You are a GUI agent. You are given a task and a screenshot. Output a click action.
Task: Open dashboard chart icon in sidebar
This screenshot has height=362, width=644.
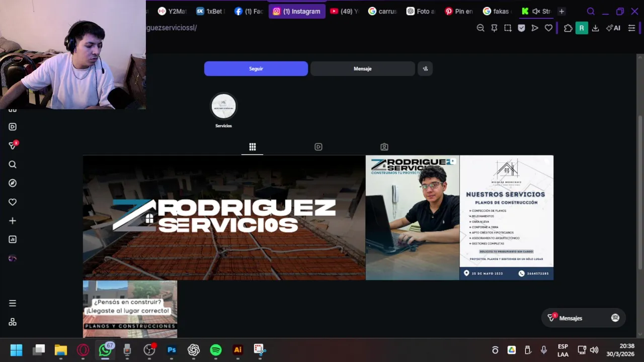pyautogui.click(x=13, y=239)
